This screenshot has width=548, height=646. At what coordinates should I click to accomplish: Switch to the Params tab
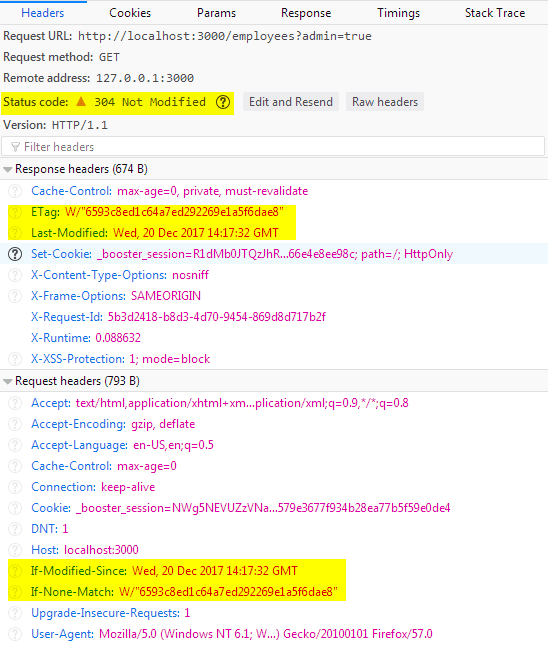click(x=216, y=13)
